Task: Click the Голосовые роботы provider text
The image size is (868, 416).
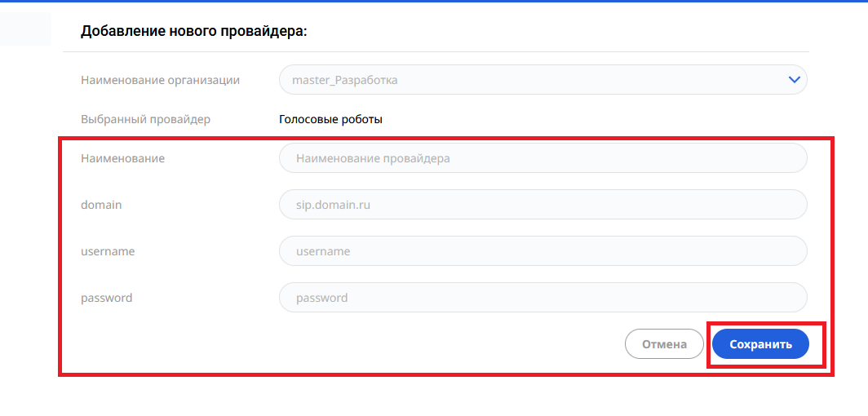Action: [x=330, y=119]
